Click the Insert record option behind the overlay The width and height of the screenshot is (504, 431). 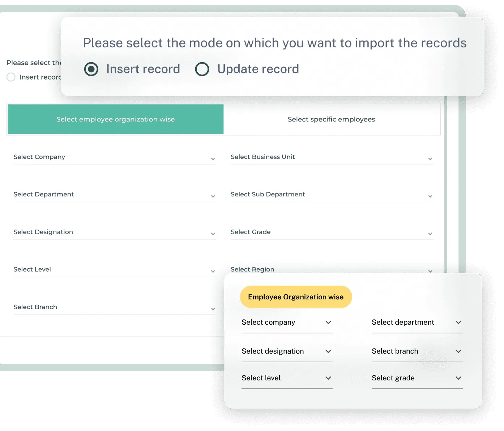pyautogui.click(x=11, y=77)
